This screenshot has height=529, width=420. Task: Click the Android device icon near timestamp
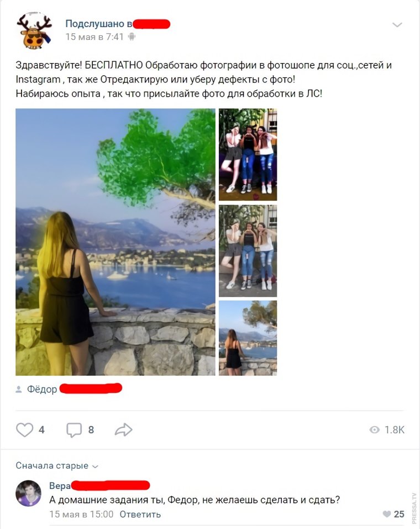coord(132,37)
